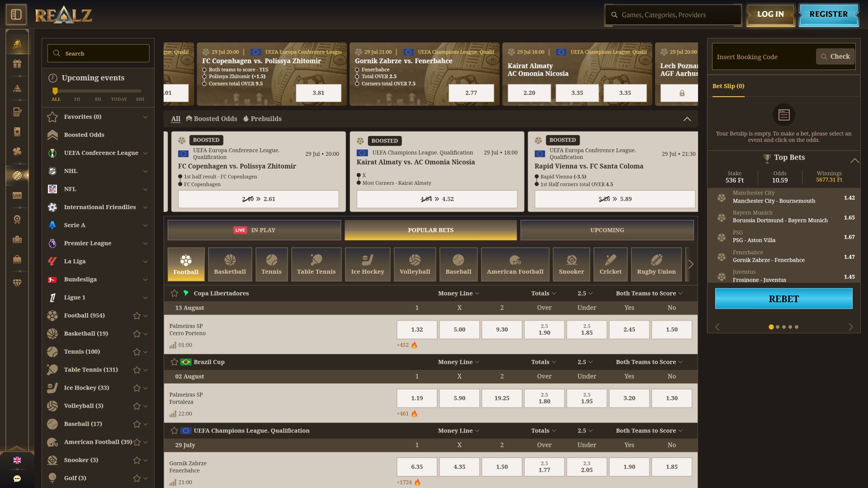Set upcoming events slider to TODAY

coord(119,99)
